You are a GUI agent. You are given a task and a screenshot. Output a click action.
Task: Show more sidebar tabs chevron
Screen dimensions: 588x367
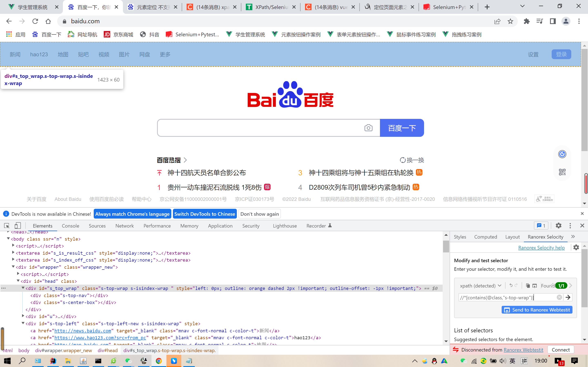(x=573, y=237)
